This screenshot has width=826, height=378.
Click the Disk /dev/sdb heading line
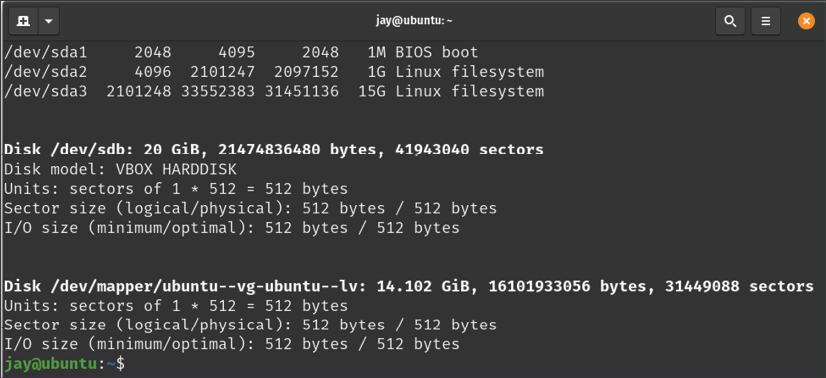274,150
